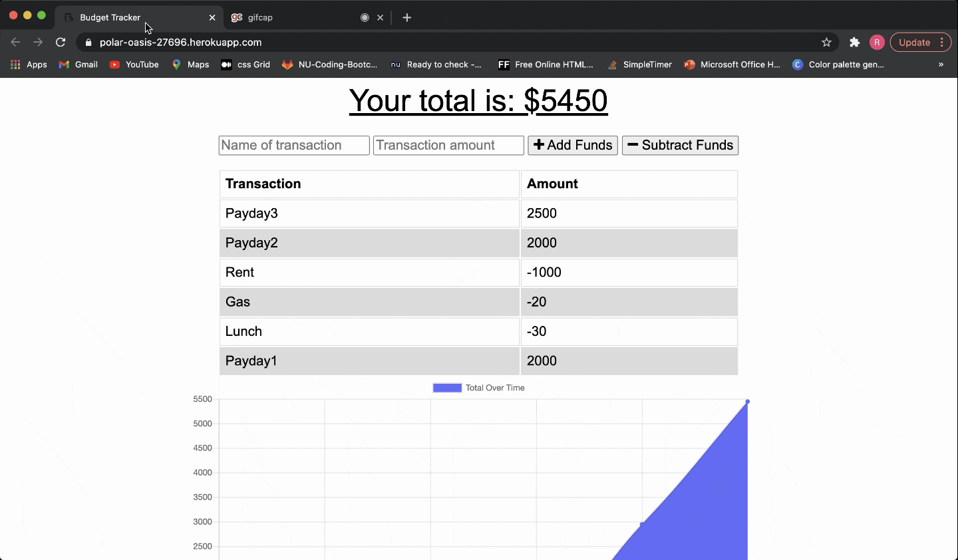Bookmark this page with the star icon
This screenshot has width=958, height=560.
click(x=827, y=42)
